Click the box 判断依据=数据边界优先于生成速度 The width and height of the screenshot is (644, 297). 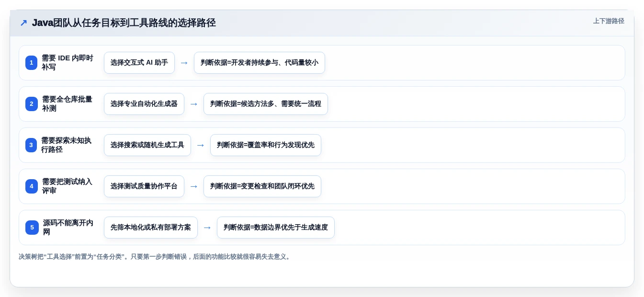coord(276,228)
